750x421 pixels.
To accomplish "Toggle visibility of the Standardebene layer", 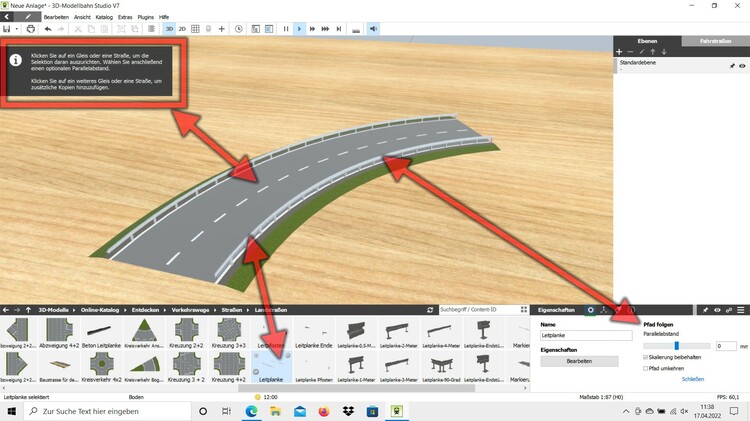I will coord(742,65).
